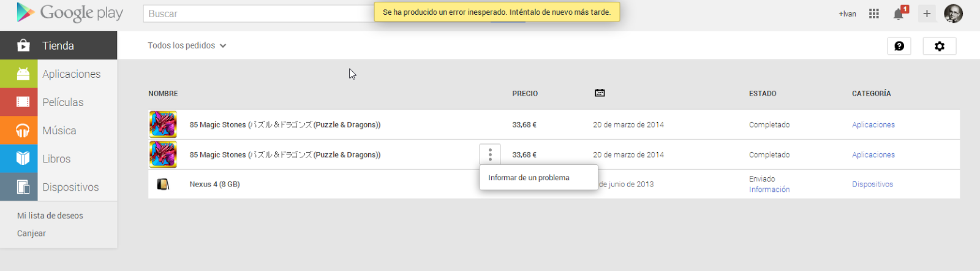Click the Google Play logo
The height and width of the screenshot is (271, 980).
70,13
